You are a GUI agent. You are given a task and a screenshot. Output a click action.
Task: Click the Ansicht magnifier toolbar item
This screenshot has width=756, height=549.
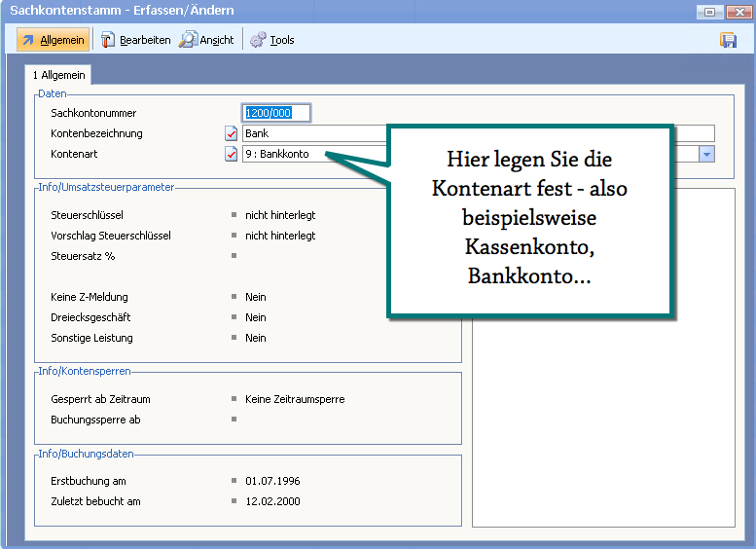[206, 40]
